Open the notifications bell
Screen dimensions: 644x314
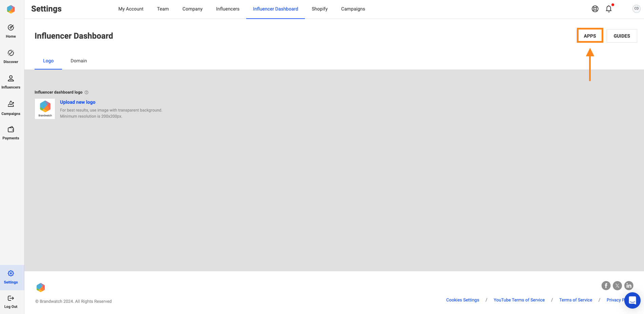click(x=609, y=9)
